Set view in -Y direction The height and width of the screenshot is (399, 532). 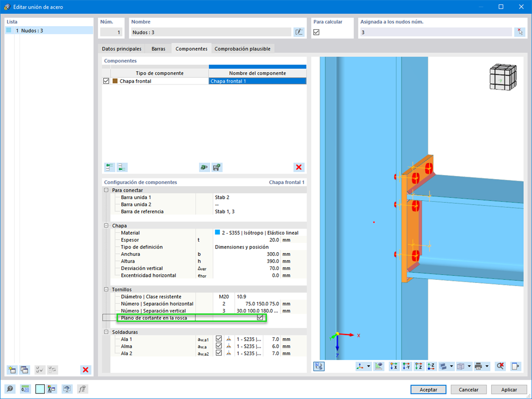[406, 366]
